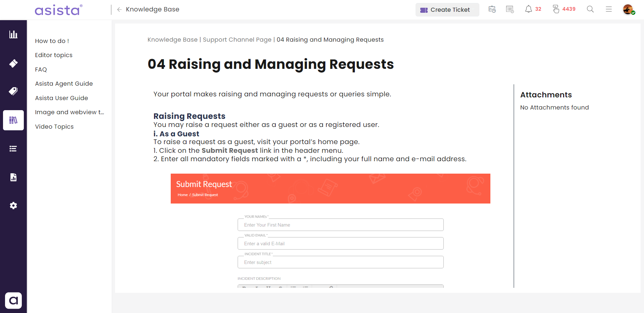Click the Knowledge Base title in header
The image size is (644, 313).
[153, 9]
